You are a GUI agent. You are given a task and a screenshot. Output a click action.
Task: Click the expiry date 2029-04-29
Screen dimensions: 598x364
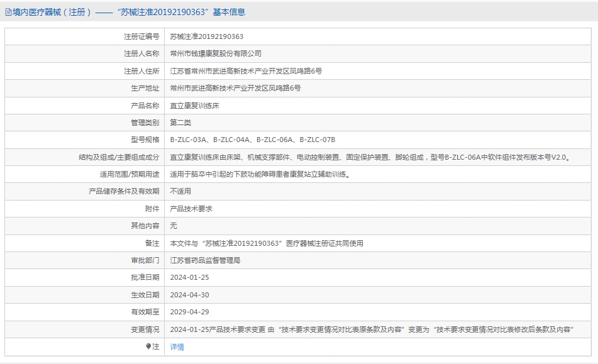(x=189, y=312)
